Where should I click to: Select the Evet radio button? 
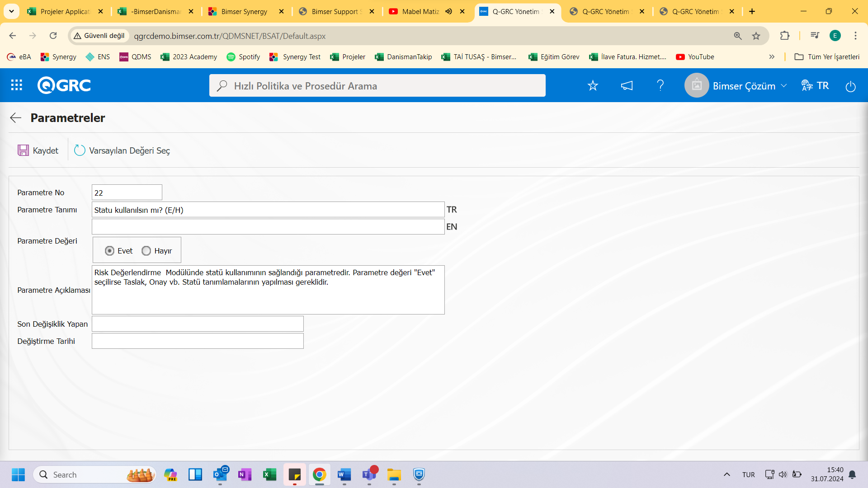coord(109,250)
